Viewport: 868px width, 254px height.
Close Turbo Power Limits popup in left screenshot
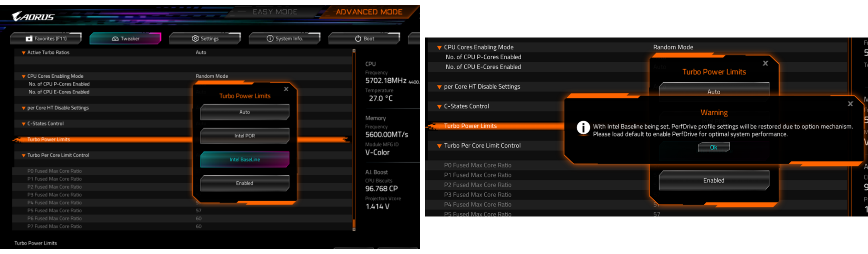pos(286,89)
